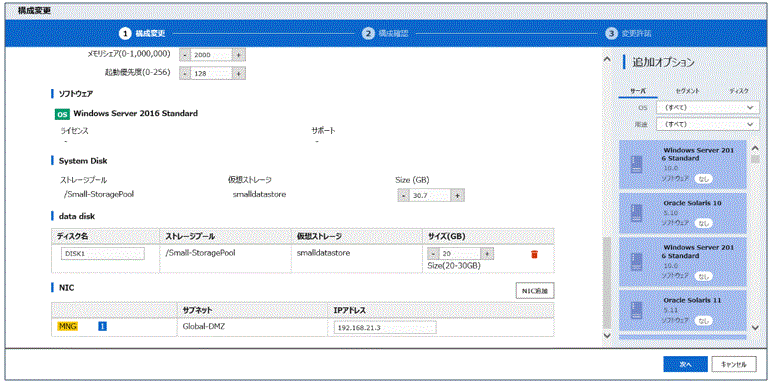Click the 追加オプション panel heading
This screenshot has height=386, width=773.
[x=663, y=63]
